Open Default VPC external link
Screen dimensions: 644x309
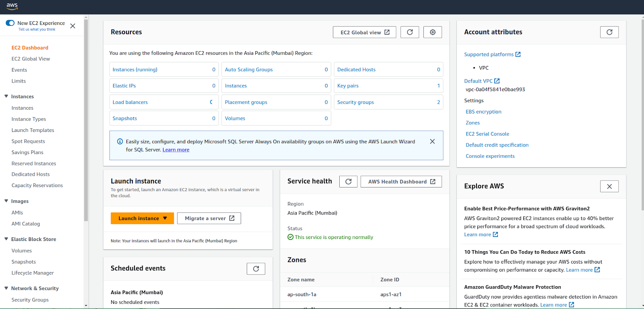[482, 81]
